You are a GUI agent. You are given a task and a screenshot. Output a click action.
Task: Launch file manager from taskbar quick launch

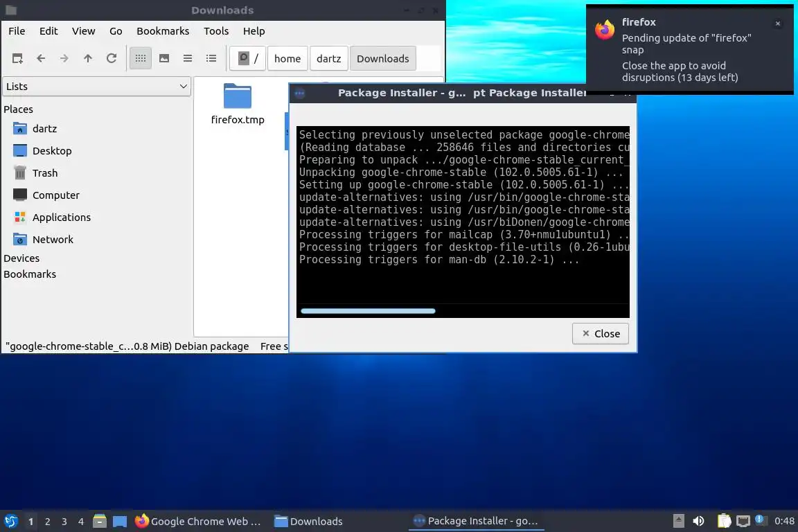pos(100,521)
